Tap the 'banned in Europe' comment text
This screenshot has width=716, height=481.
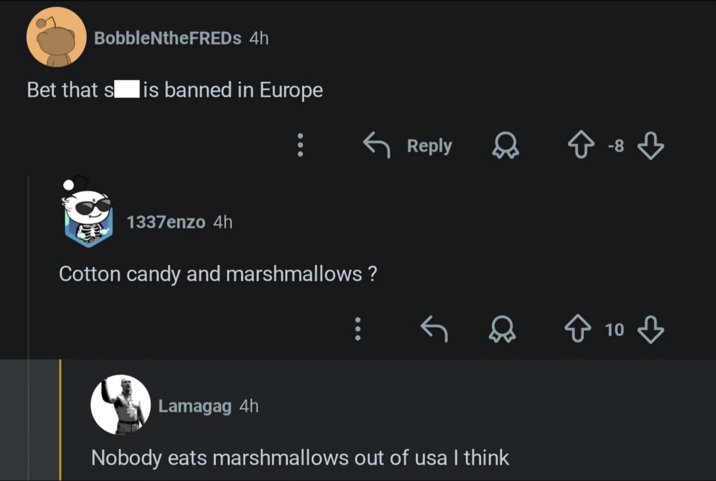click(175, 90)
